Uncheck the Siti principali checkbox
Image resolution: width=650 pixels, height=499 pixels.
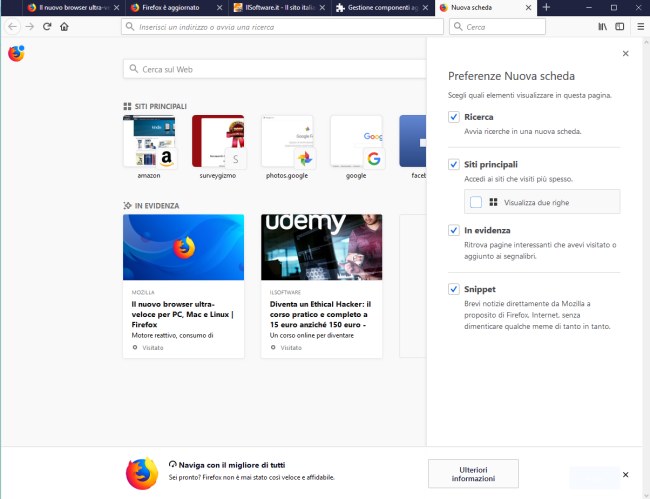[454, 164]
